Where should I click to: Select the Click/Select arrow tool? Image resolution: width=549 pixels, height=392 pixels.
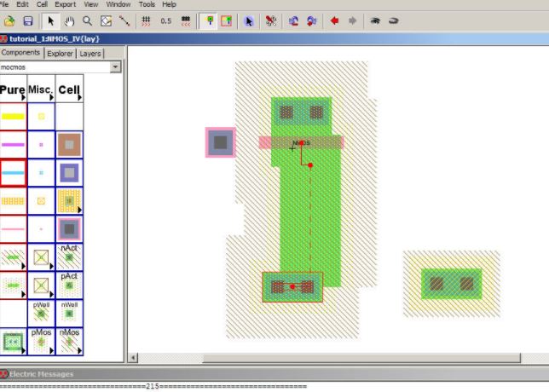click(x=52, y=20)
